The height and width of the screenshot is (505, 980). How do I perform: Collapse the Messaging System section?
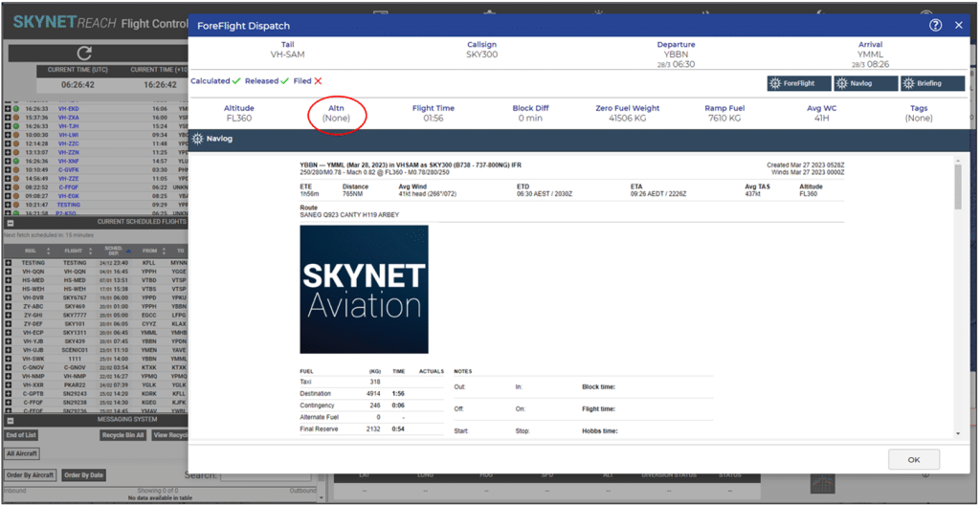point(10,420)
